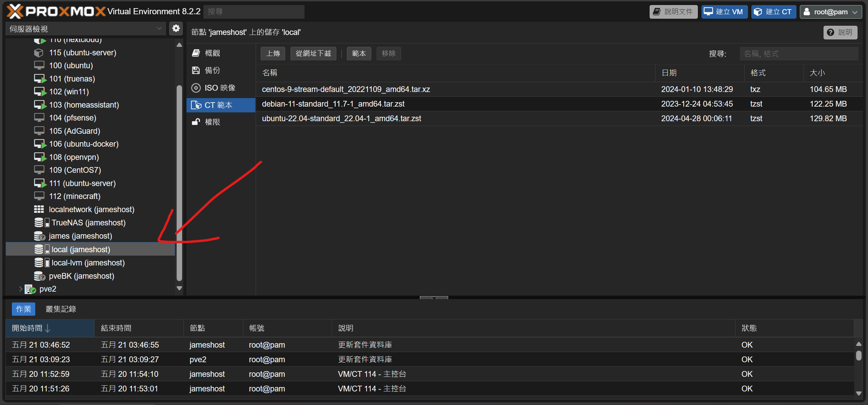Click the 上傳 upload button
Screen dimensions: 868x405
coord(273,53)
